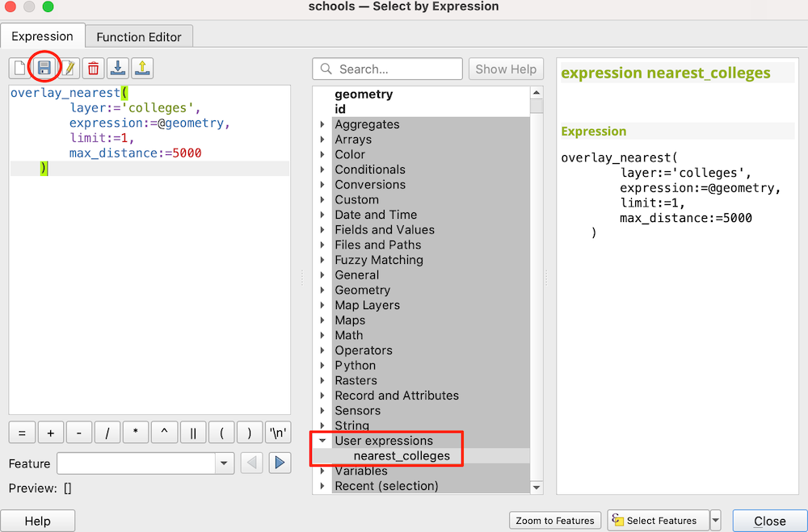The image size is (808, 532).
Task: Select the Fuzzy Matching group
Action: click(379, 260)
